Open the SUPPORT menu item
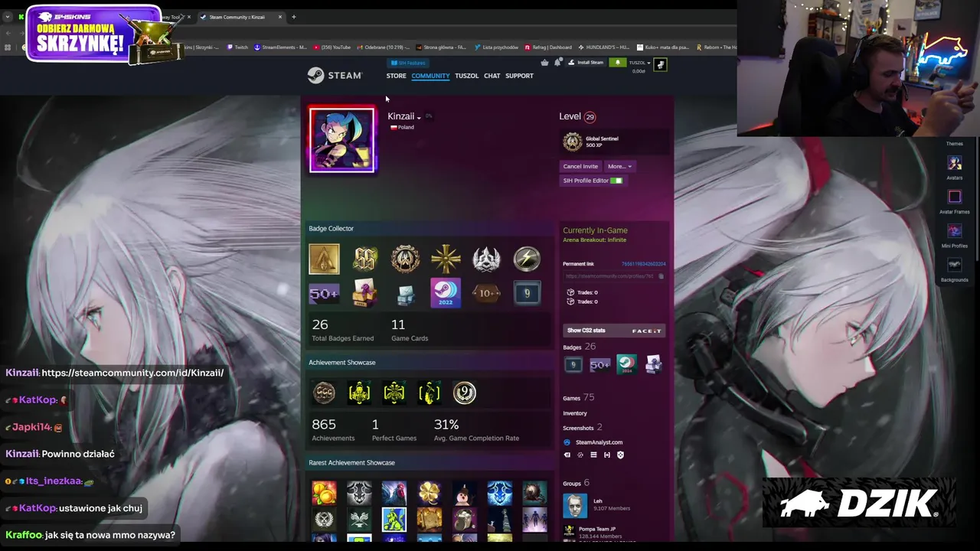The width and height of the screenshot is (980, 551). tap(519, 76)
